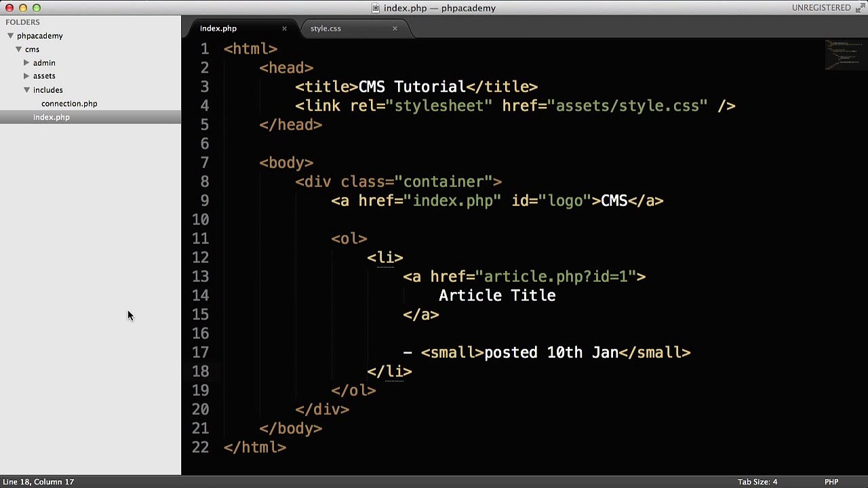Close the style.css tab

click(395, 28)
